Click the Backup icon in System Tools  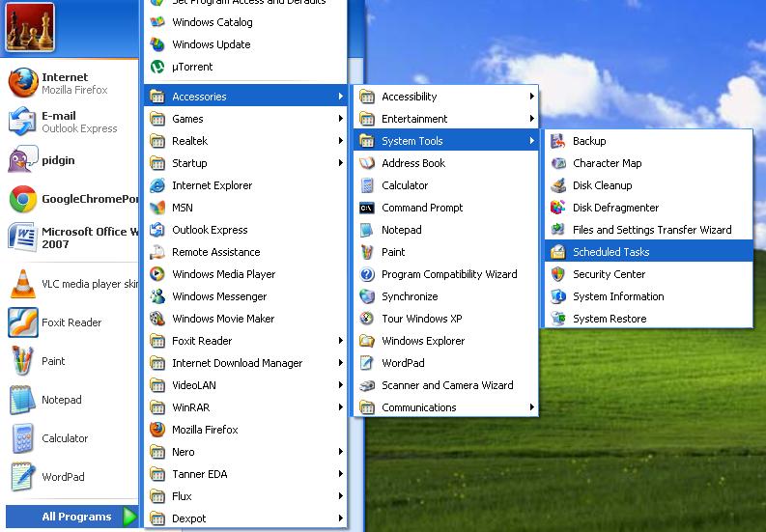pos(558,141)
